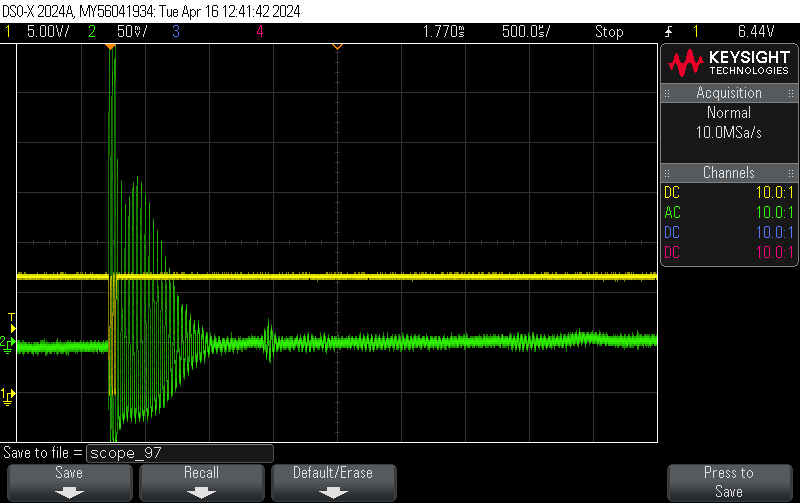The width and height of the screenshot is (800, 503).
Task: Enable channel 3 in the top bar
Action: click(x=175, y=31)
